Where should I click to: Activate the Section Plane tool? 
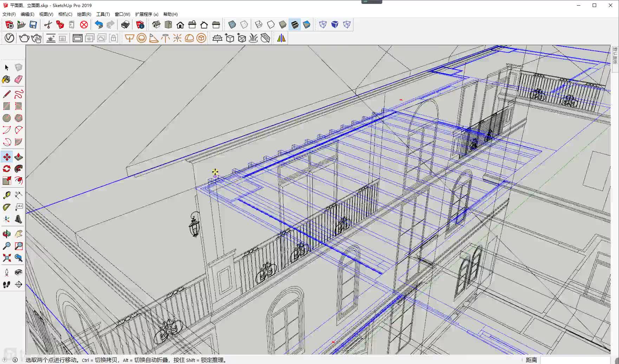19,285
